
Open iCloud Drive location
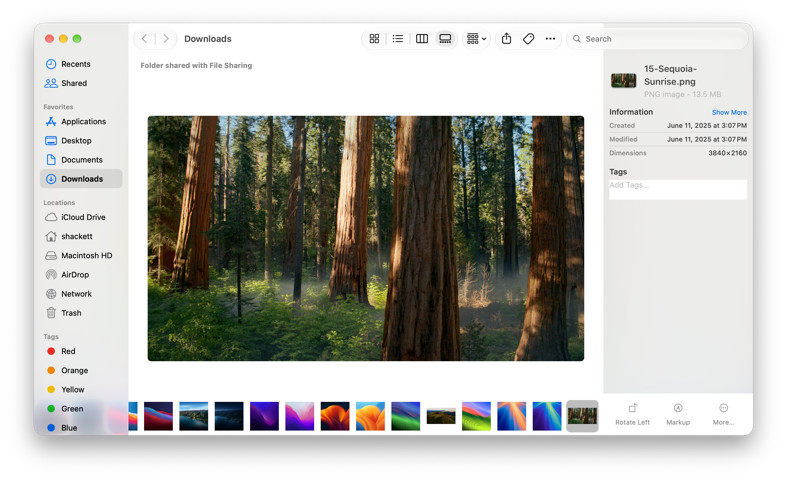(81, 217)
